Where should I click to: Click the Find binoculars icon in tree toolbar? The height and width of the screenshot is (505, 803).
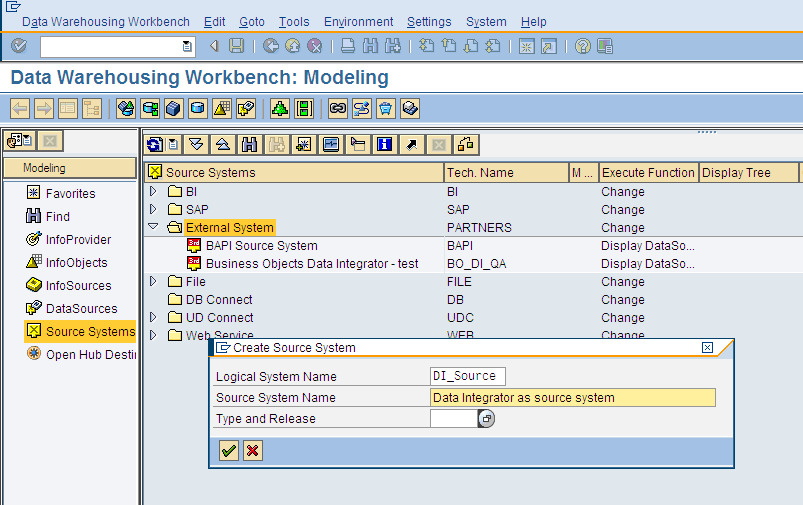249,145
